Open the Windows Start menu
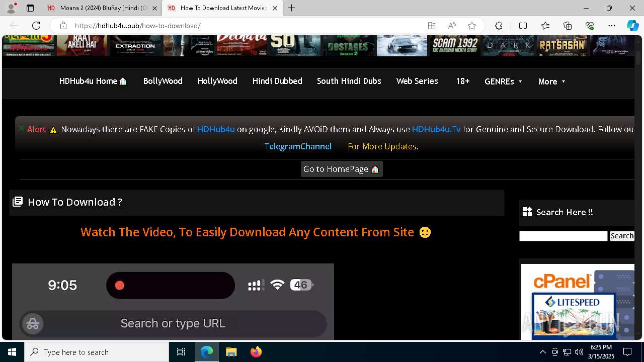 tap(12, 352)
